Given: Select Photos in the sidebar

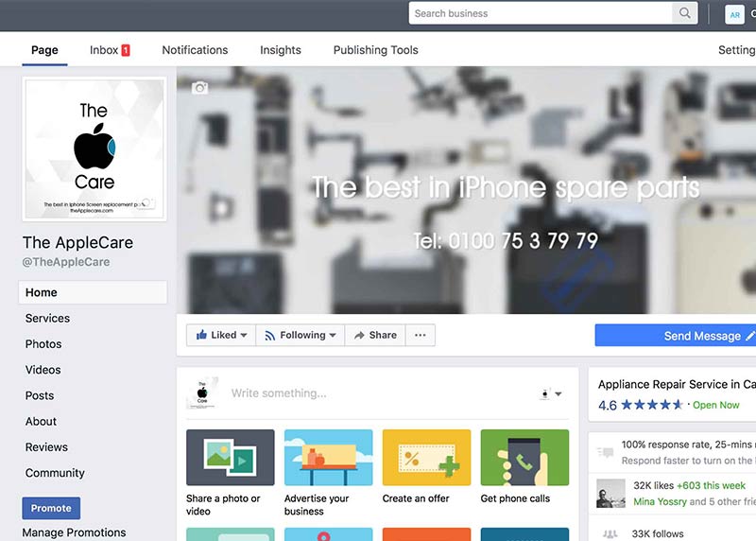Looking at the screenshot, I should pyautogui.click(x=43, y=344).
